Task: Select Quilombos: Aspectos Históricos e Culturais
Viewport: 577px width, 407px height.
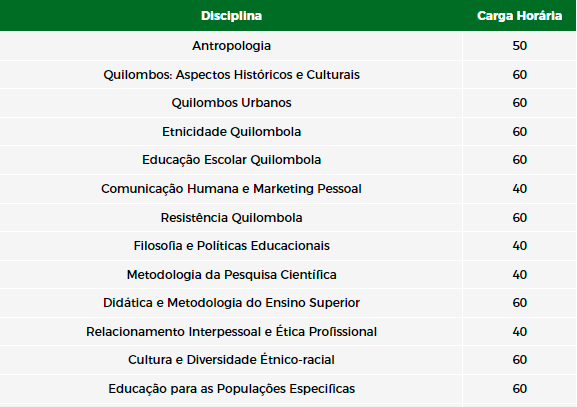Action: click(231, 75)
